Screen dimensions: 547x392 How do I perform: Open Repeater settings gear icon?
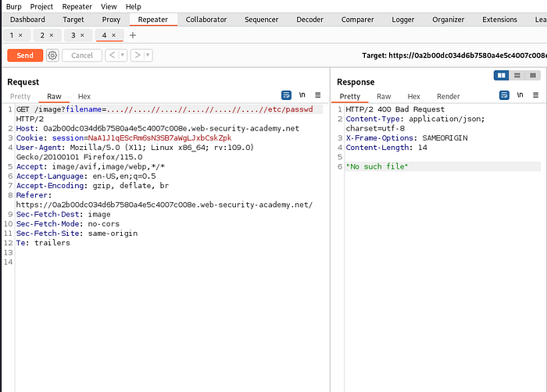[x=52, y=55]
